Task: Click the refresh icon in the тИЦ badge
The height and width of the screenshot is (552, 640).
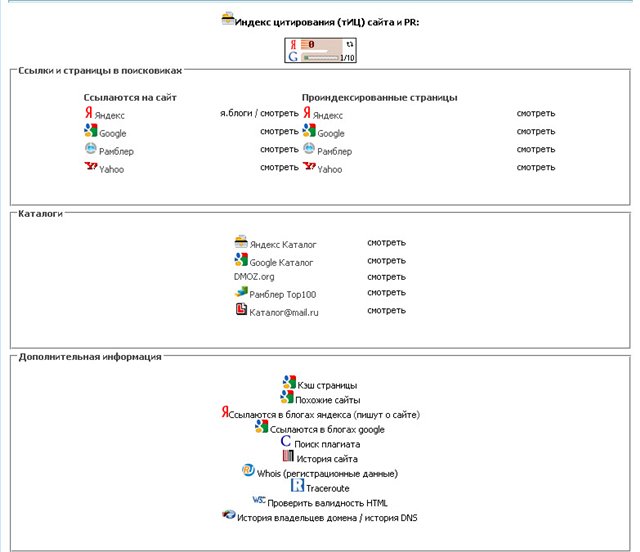Action: pos(349,44)
